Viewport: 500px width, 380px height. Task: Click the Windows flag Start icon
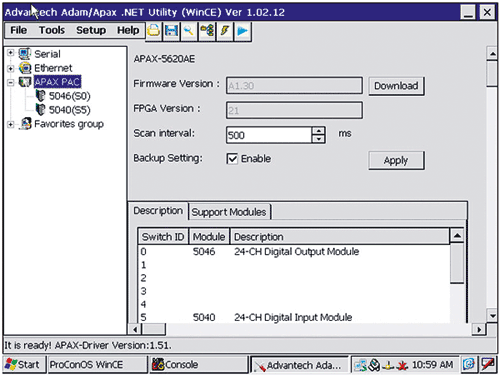click(11, 364)
